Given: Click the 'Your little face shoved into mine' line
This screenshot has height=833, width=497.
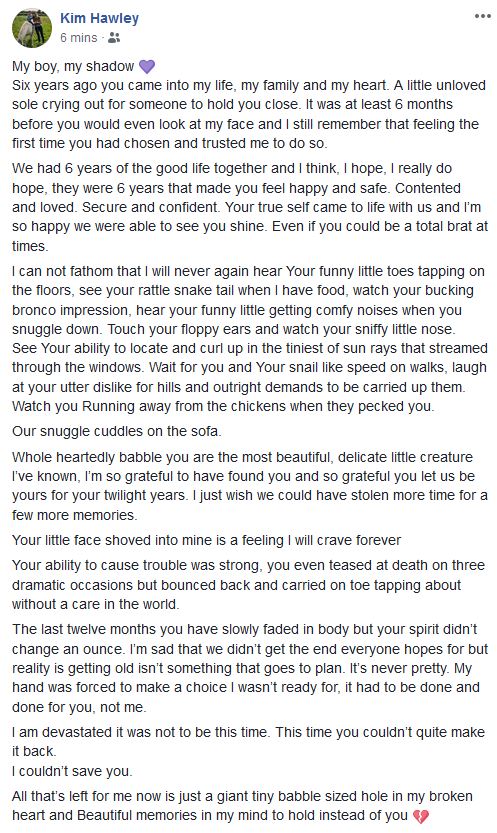Looking at the screenshot, I should pyautogui.click(x=207, y=540).
